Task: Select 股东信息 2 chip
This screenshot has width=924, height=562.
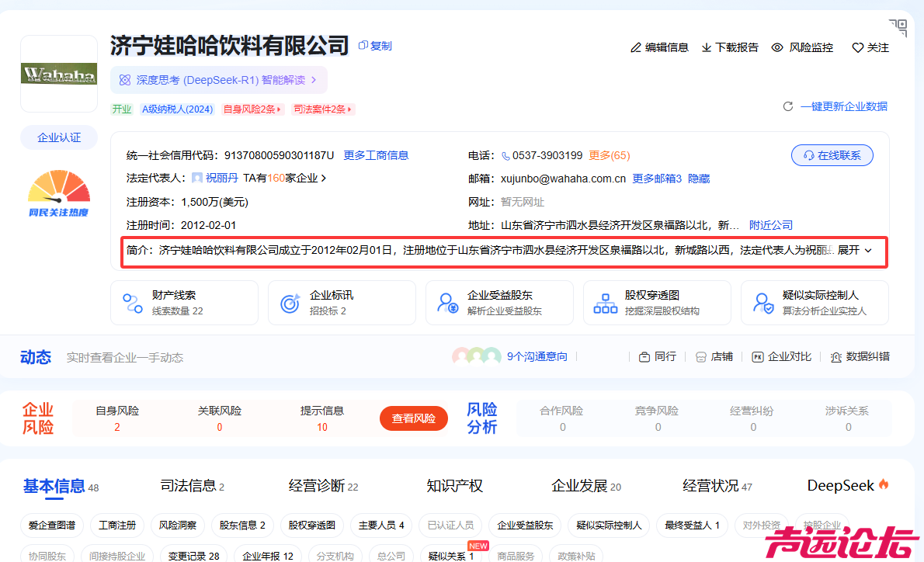Action: click(x=242, y=525)
